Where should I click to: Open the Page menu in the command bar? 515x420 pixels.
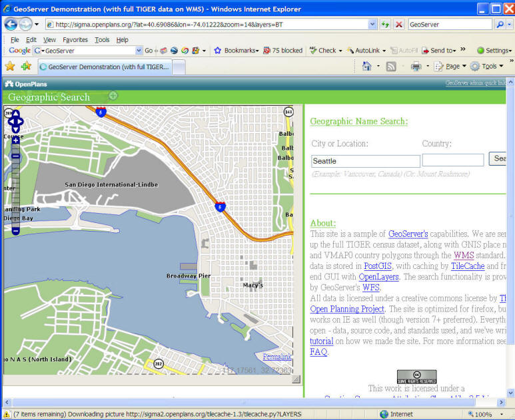[x=450, y=67]
